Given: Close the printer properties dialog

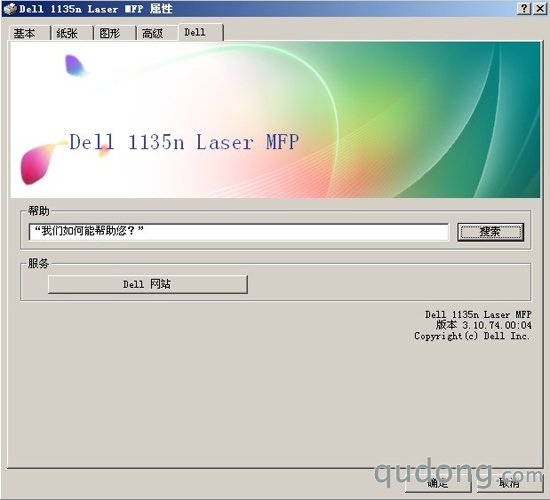Looking at the screenshot, I should [x=540, y=8].
